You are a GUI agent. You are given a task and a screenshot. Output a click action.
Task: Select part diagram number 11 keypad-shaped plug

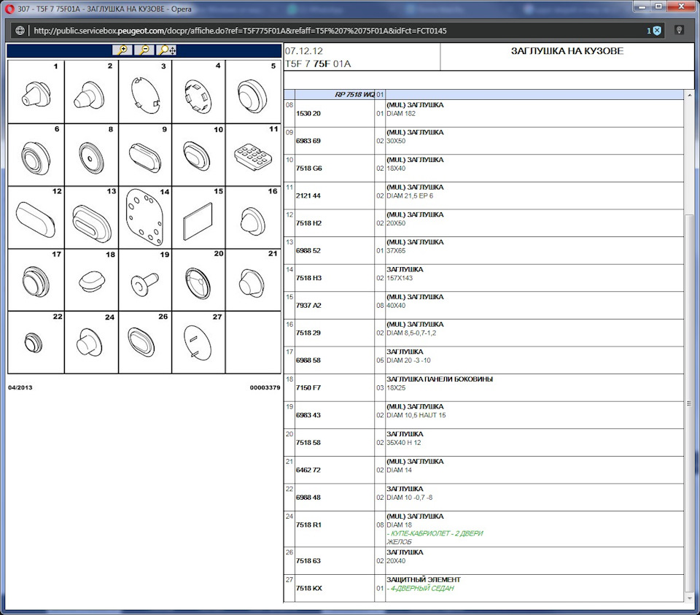pos(252,155)
